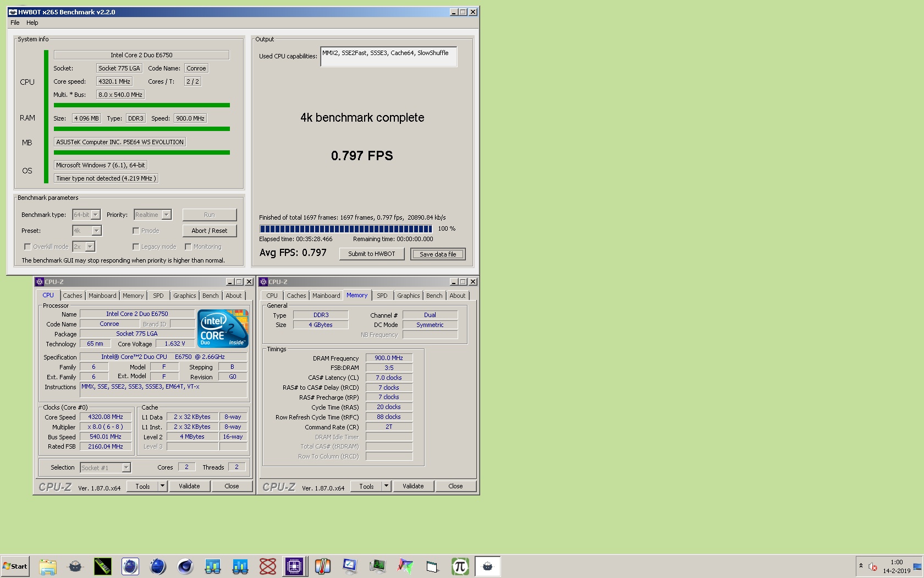924x578 pixels.
Task: Switch to Bench tab in right CPU-Z
Action: coord(435,296)
